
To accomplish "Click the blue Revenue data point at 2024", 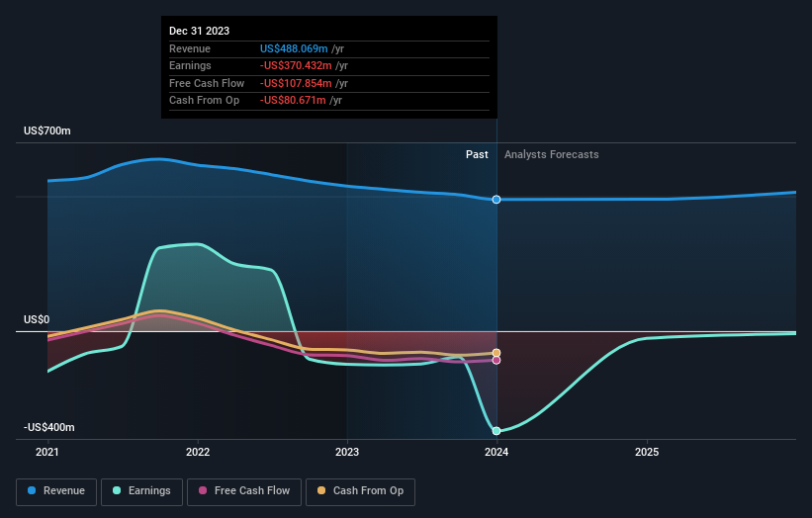I will 496,200.
